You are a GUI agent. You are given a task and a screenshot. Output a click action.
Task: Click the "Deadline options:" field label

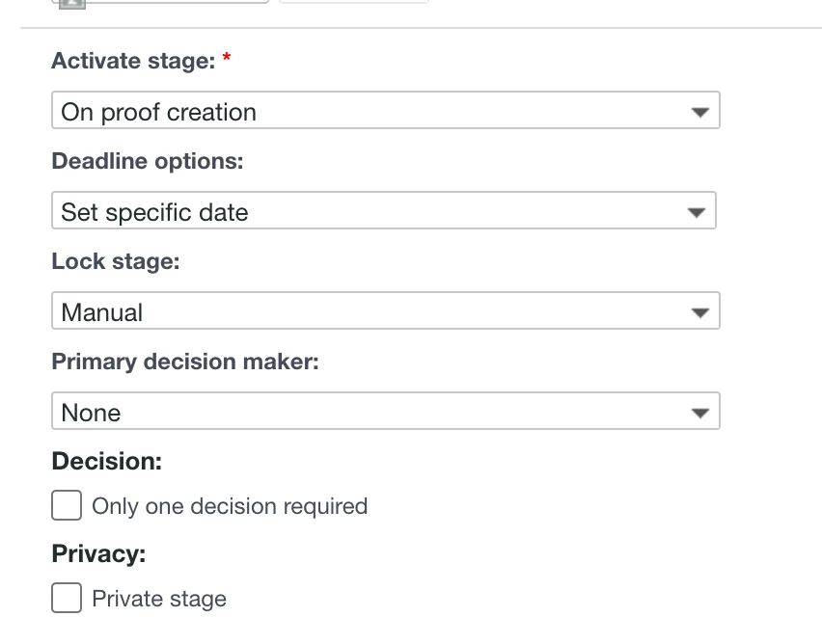pyautogui.click(x=147, y=161)
